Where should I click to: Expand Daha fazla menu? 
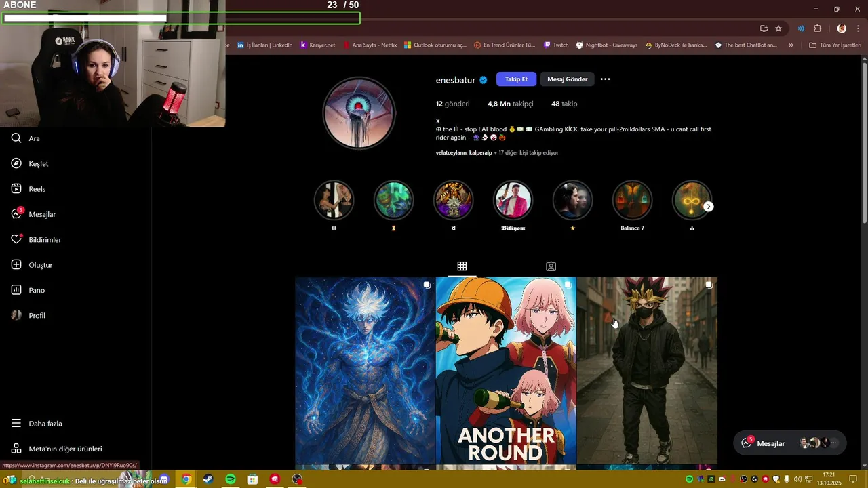click(x=37, y=424)
